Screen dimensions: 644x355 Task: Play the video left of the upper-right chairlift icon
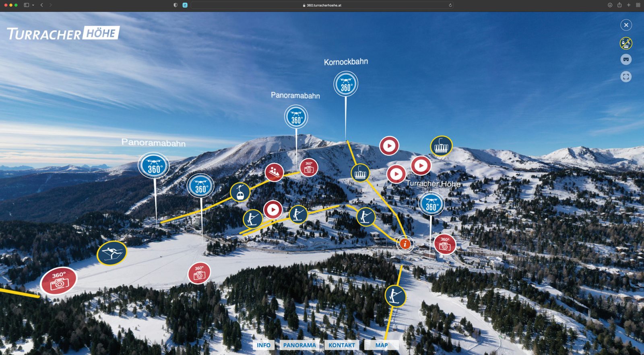[x=389, y=146]
